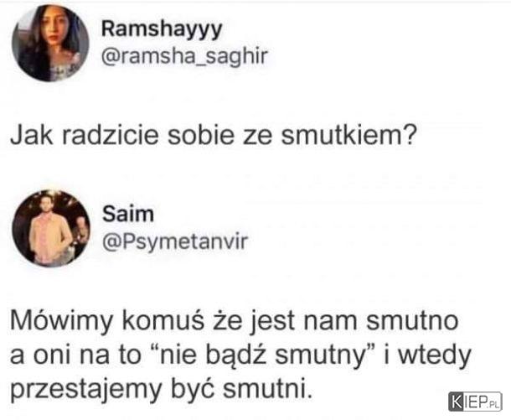Viewport: 511px width, 420px height.
Task: Open Ramshayyy's profile picture
Action: (50, 43)
